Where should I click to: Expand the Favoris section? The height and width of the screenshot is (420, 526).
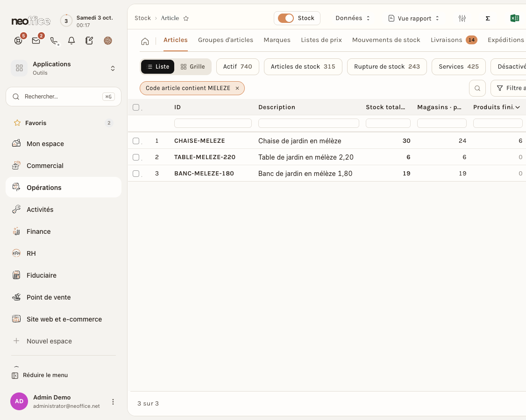64,123
